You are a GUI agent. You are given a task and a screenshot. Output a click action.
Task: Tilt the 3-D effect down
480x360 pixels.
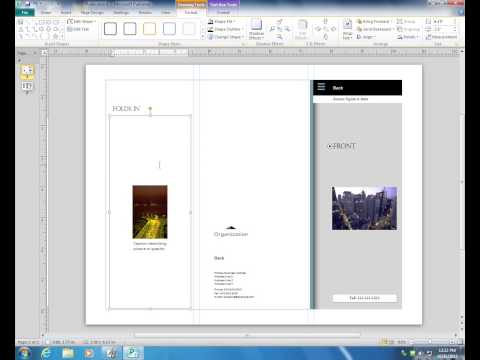326,36
